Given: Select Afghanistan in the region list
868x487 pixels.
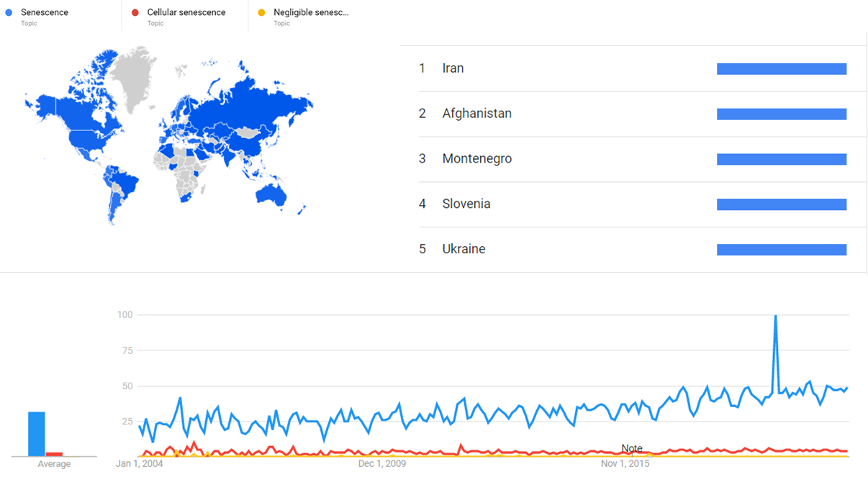Looking at the screenshot, I should click(x=476, y=114).
